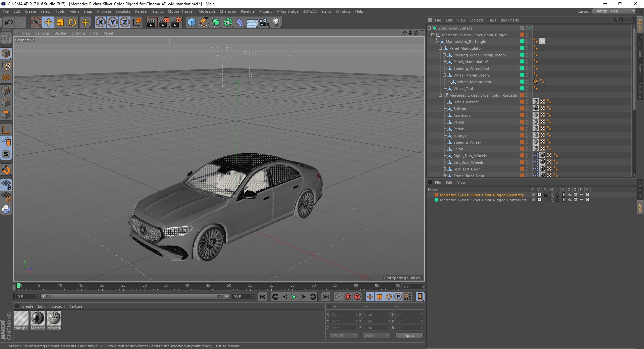Open Objects manager Tags menu
The image size is (644, 349).
point(492,20)
